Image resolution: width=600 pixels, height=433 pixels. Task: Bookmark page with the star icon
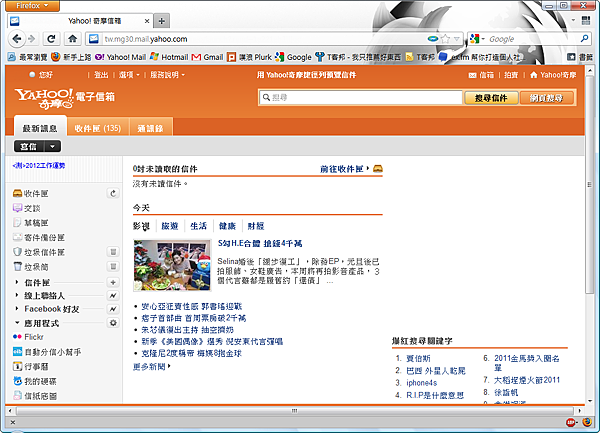[445, 39]
